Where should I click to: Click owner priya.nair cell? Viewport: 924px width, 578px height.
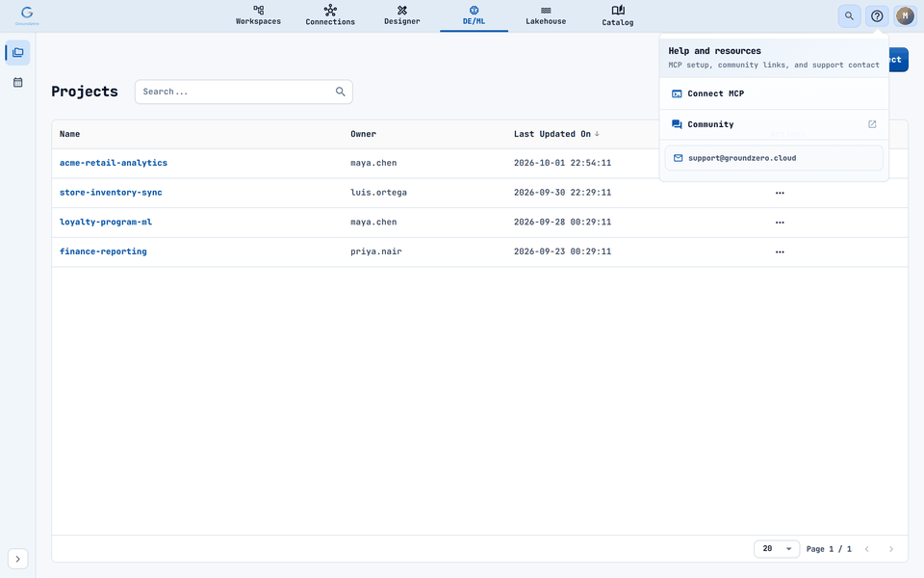(x=376, y=251)
